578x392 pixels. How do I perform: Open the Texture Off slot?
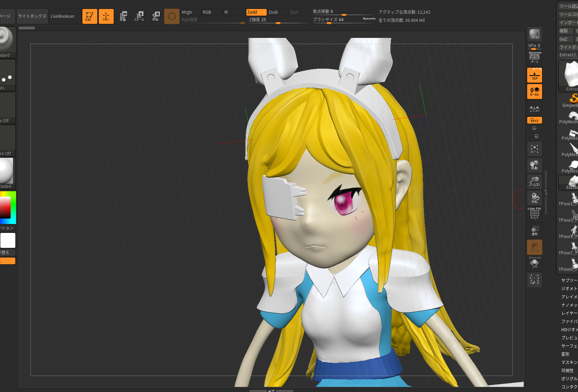tap(8, 140)
